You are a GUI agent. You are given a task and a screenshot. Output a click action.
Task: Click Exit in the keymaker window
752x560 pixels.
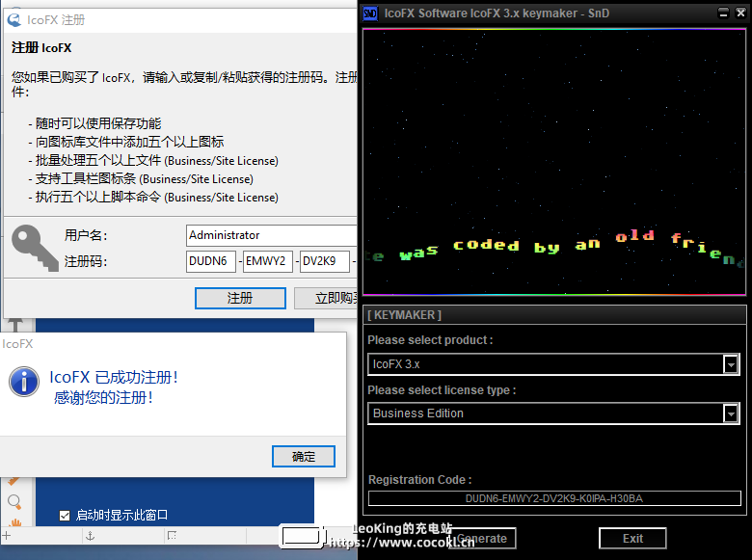coord(632,539)
